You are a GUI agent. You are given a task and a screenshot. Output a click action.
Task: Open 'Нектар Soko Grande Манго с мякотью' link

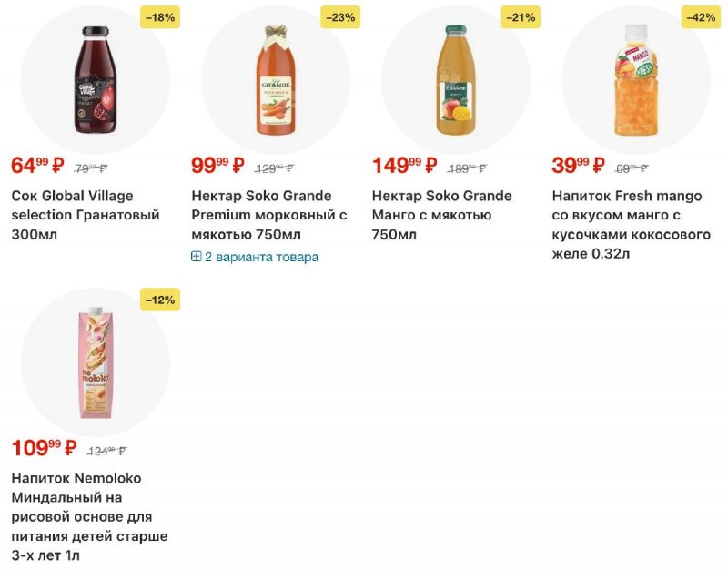pos(442,215)
